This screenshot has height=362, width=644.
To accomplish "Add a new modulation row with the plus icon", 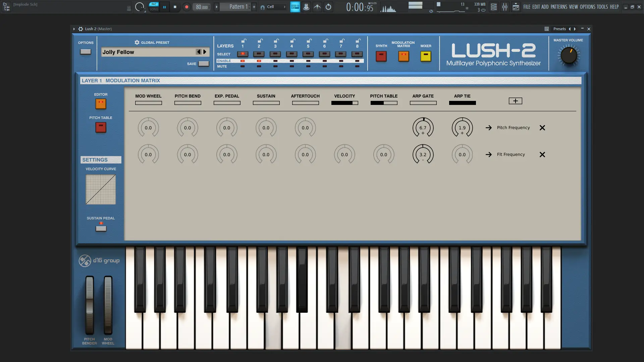I will coord(515,101).
